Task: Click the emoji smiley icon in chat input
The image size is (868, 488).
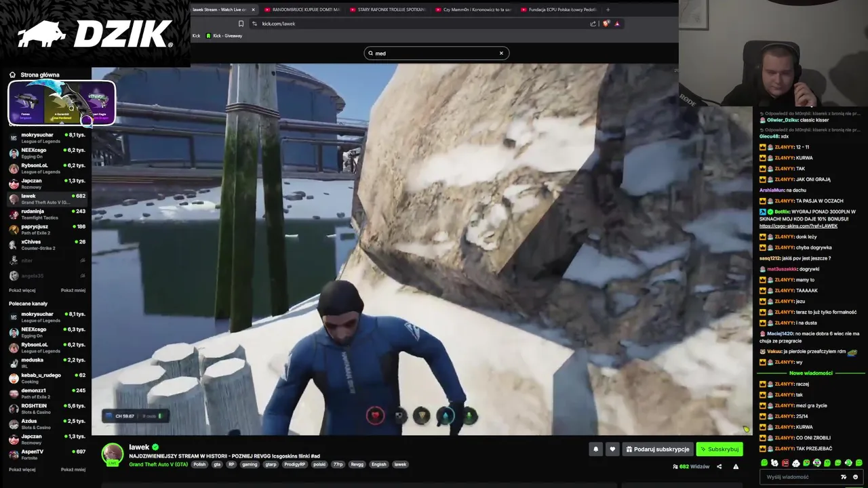Action: click(855, 477)
